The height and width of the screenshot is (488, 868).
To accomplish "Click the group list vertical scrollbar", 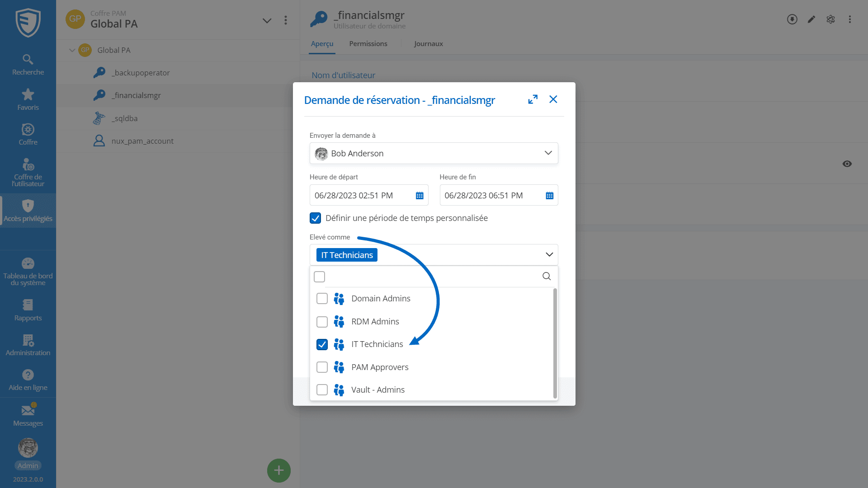I will point(555,343).
